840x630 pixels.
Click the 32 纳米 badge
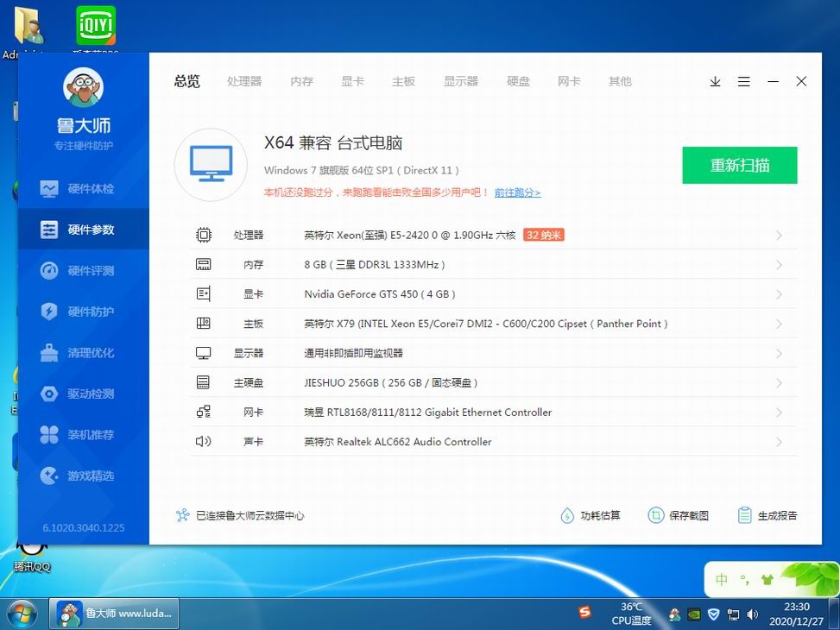(x=544, y=236)
